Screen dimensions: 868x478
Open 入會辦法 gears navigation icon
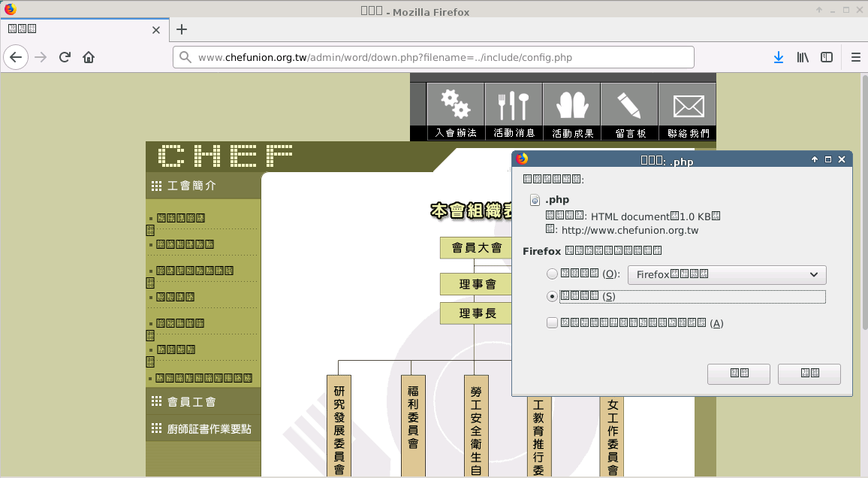(456, 111)
